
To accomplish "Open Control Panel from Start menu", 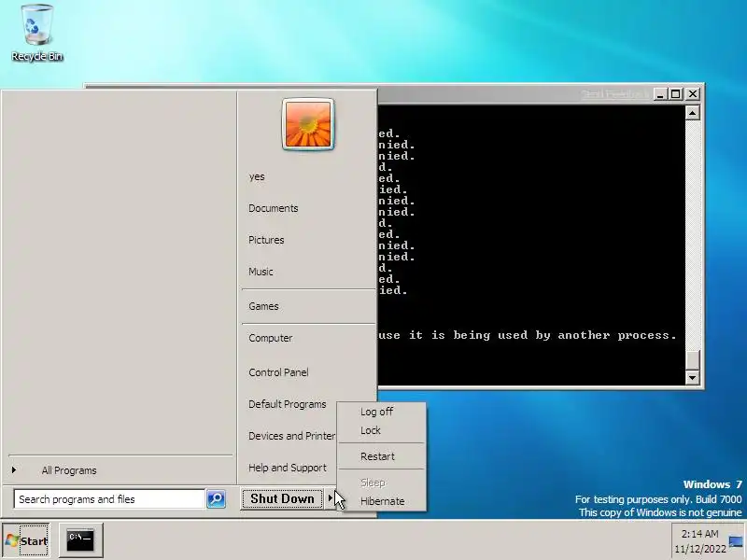I will [278, 372].
